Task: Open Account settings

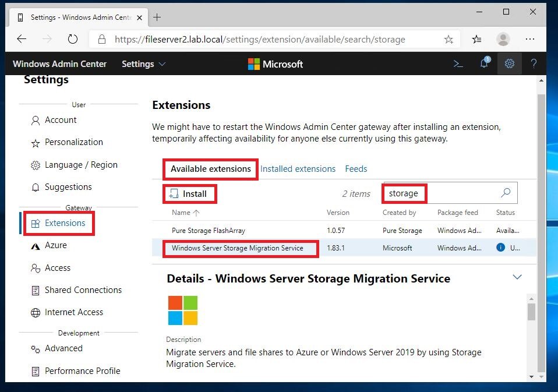Action: click(x=61, y=120)
